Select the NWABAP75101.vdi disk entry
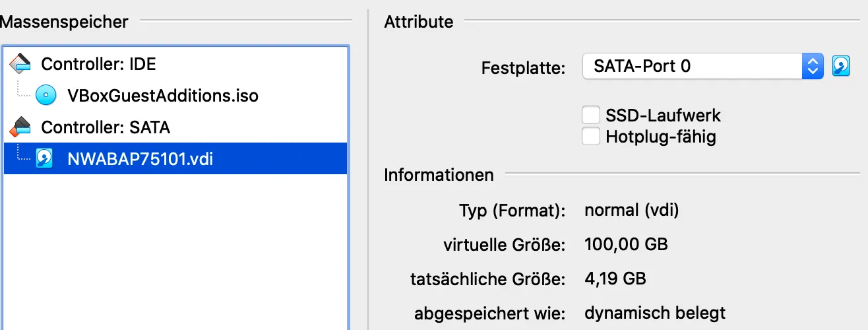 pyautogui.click(x=140, y=158)
